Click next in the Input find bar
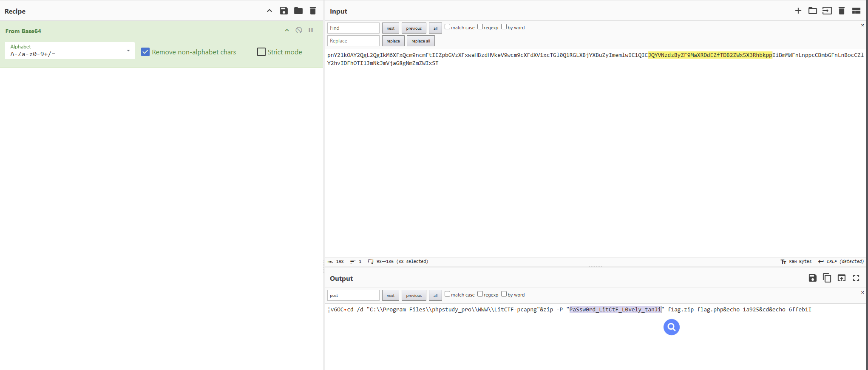Viewport: 868px width, 370px height. pos(391,28)
